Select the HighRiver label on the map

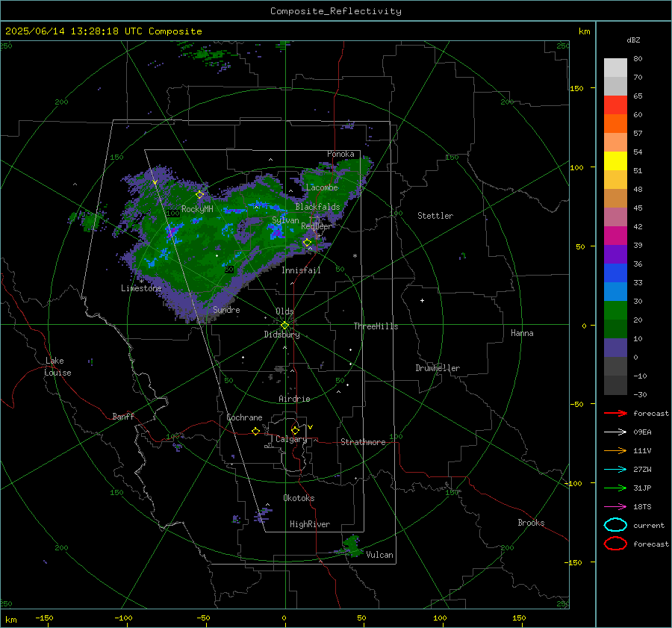coord(310,524)
